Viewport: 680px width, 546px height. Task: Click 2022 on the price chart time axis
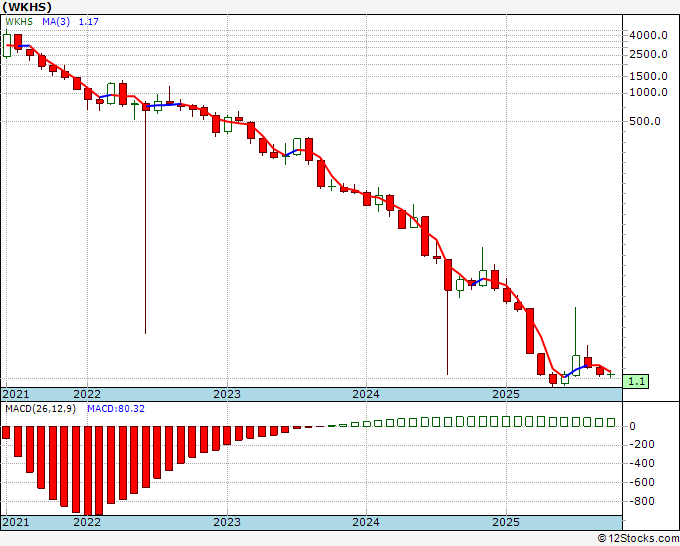[x=87, y=394]
